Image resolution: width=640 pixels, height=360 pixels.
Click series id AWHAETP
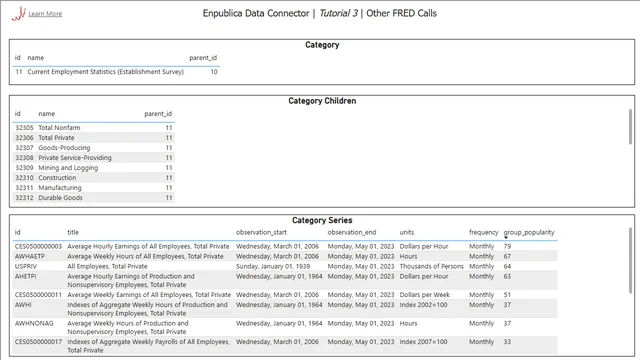(x=30, y=256)
